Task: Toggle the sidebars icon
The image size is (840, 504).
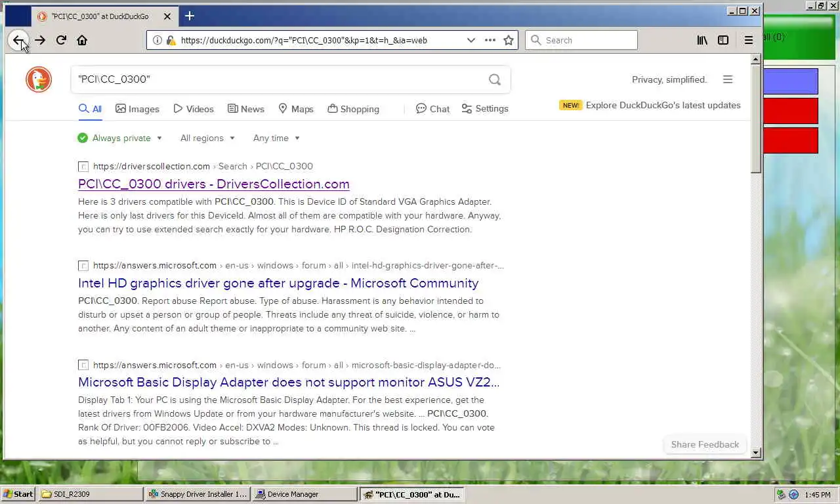Action: coord(723,40)
